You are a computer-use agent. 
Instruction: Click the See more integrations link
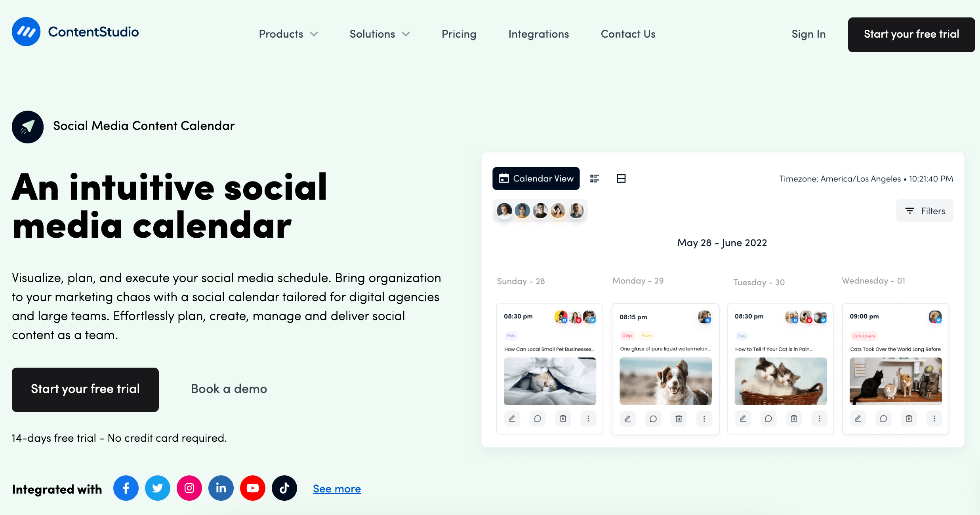point(336,488)
